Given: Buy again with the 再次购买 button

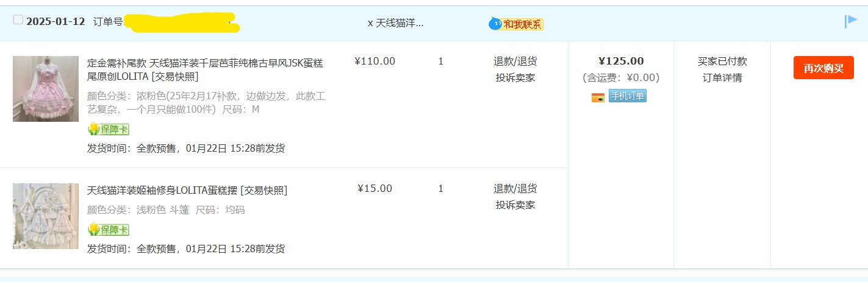Looking at the screenshot, I should click(x=823, y=68).
